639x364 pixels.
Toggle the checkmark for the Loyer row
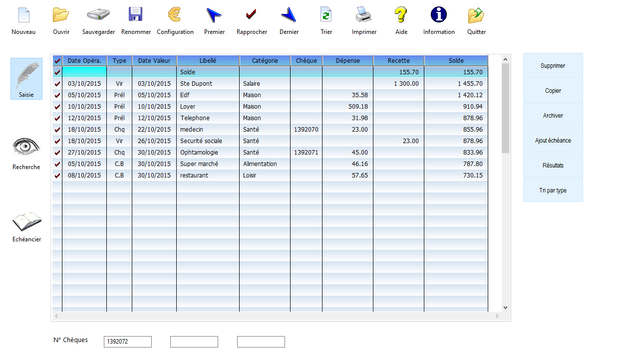pyautogui.click(x=57, y=107)
